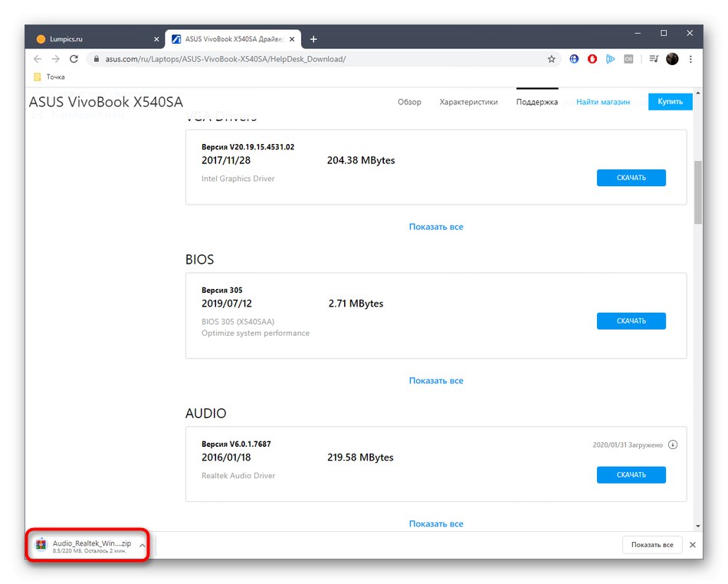This screenshot has height=584, width=728.
Task: Close the ASUS VivoBook X540SA tab
Action: pyautogui.click(x=292, y=39)
